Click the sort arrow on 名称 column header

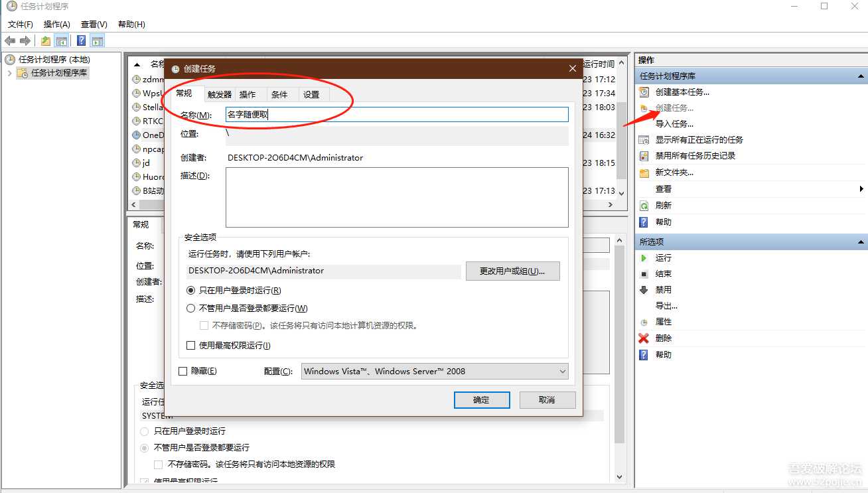[137, 64]
